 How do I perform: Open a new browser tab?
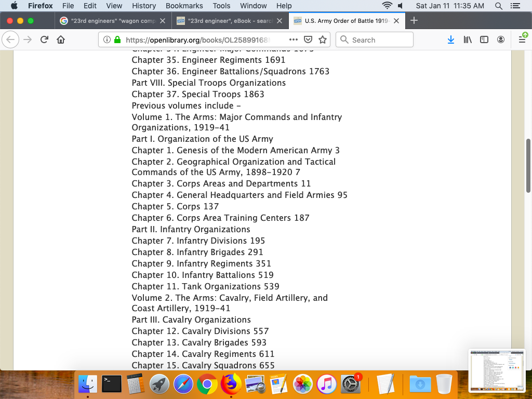(414, 21)
